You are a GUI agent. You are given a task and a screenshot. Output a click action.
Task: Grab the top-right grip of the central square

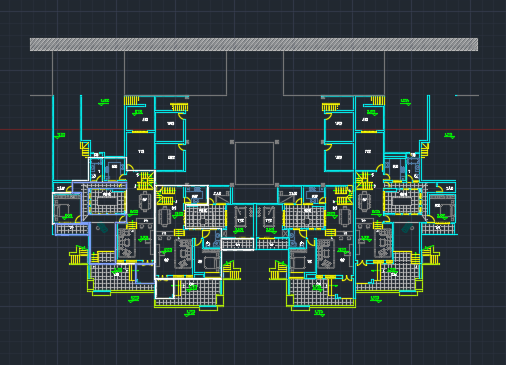click(x=277, y=142)
